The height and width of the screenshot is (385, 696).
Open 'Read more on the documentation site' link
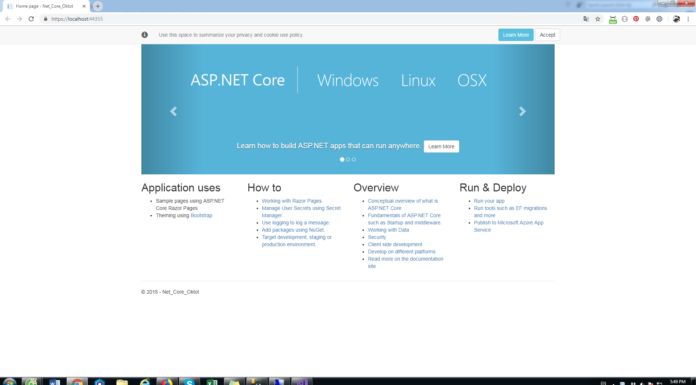tap(405, 262)
